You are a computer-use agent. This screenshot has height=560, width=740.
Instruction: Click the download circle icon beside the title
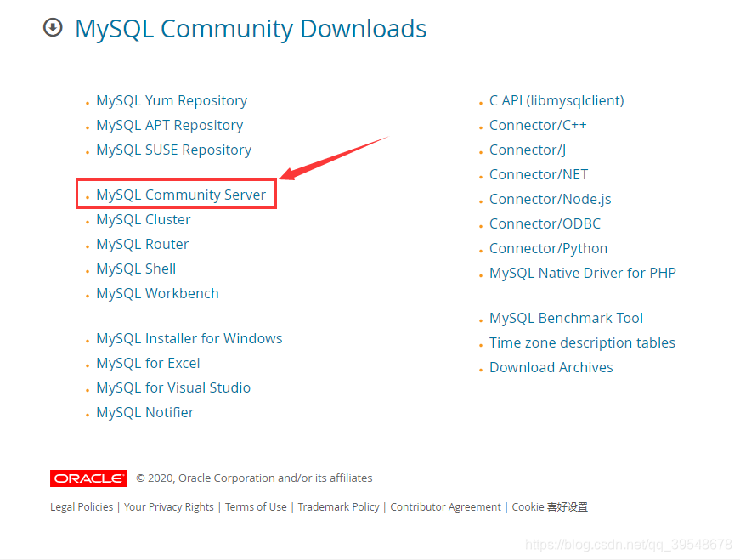point(53,27)
